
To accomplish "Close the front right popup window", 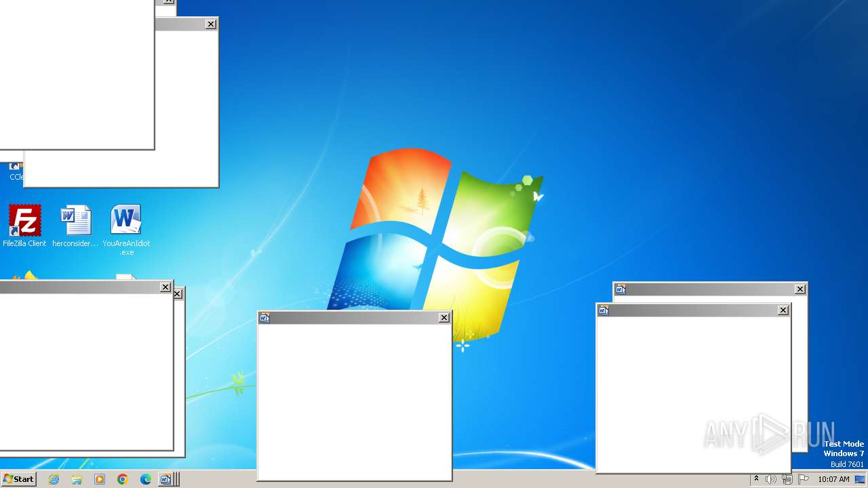I will 783,310.
